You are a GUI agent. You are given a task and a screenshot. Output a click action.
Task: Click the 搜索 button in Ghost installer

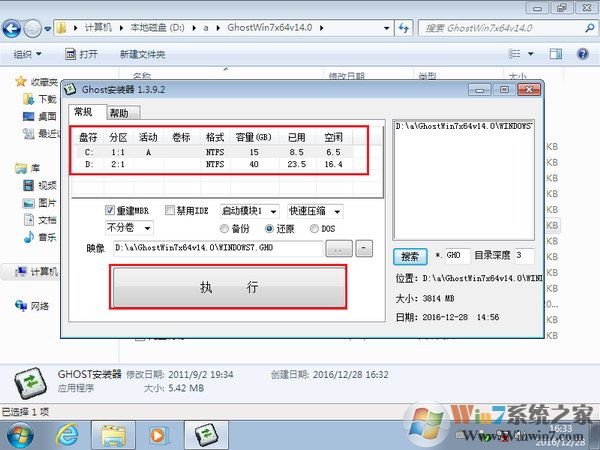click(x=410, y=256)
